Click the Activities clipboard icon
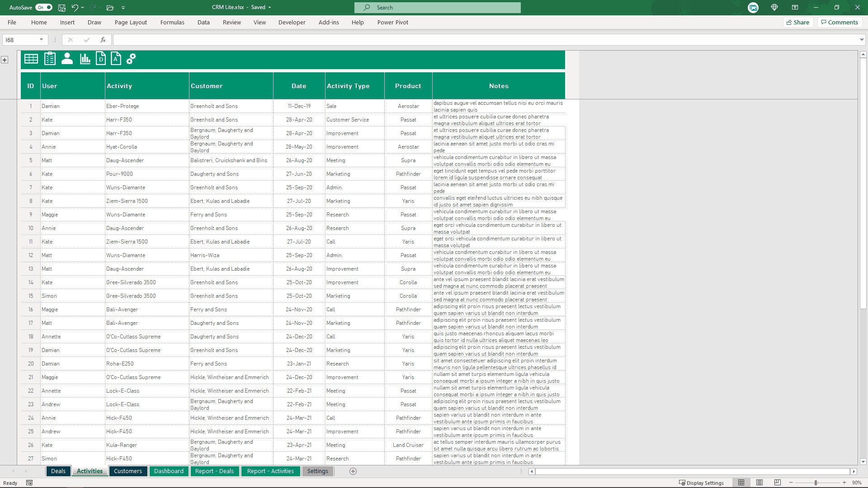Image resolution: width=868 pixels, height=488 pixels. 50,59
